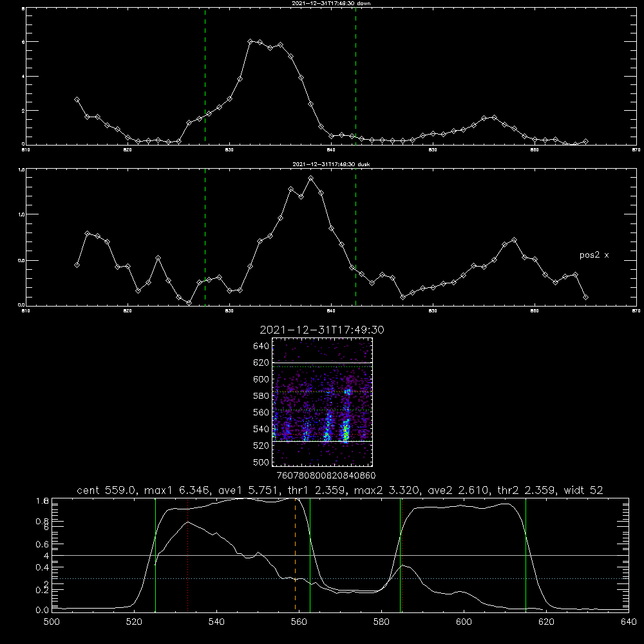Click the first diamond marker of the dawn curve
This screenshot has width=644, height=644.
[x=77, y=99]
